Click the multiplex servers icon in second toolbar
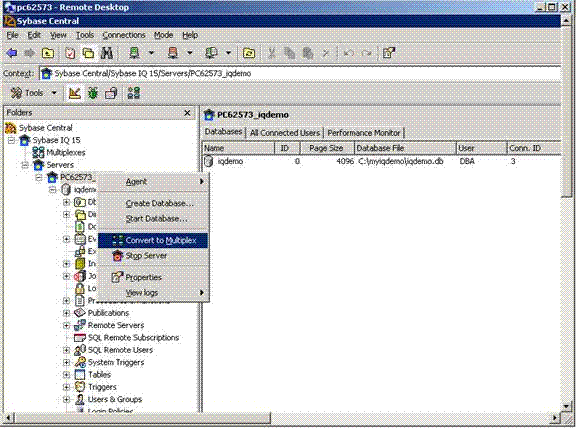 (x=134, y=93)
